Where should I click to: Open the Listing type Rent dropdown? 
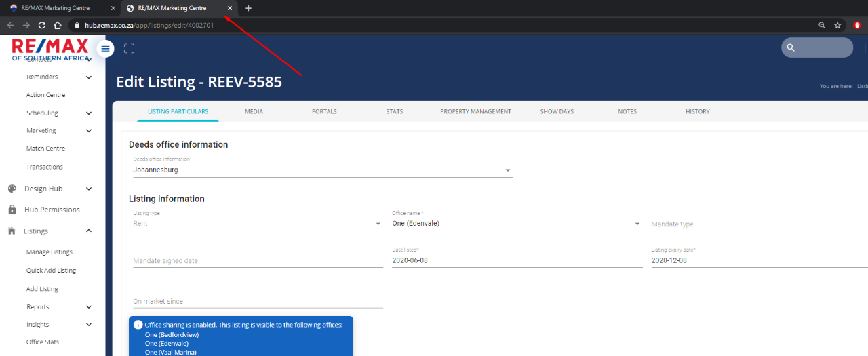258,223
